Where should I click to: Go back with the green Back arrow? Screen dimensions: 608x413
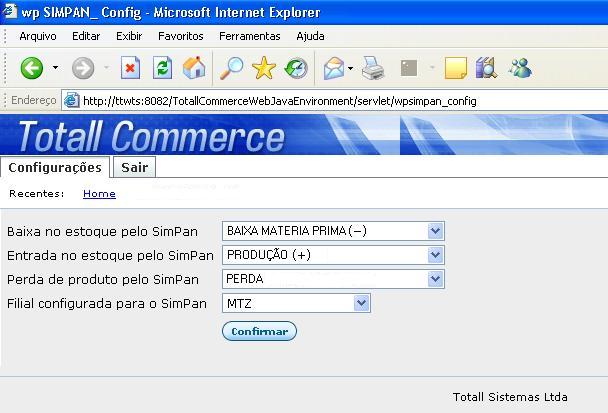[x=32, y=68]
